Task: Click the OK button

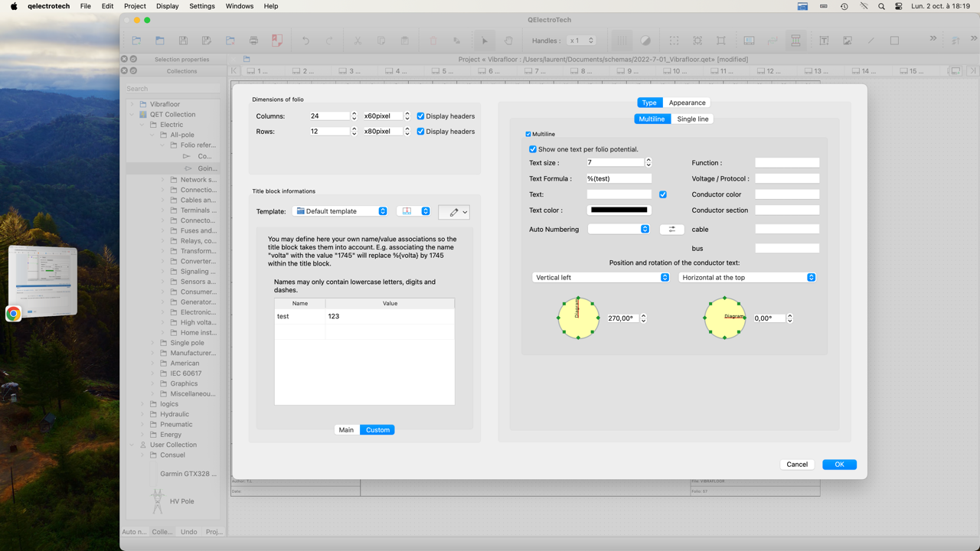Action: coord(839,465)
